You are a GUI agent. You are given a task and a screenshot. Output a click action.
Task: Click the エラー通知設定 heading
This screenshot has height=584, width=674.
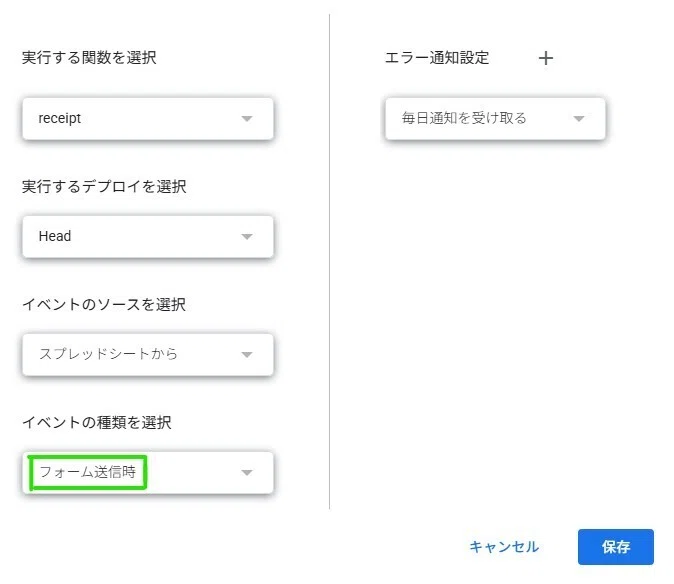437,58
